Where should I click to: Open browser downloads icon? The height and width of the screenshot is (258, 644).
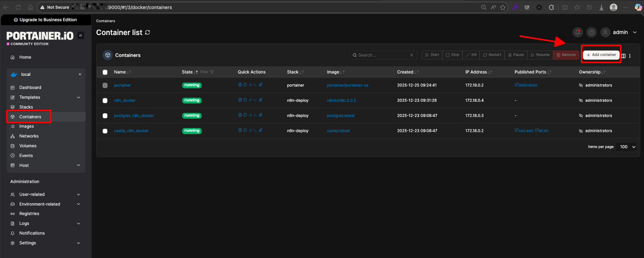coord(601,7)
